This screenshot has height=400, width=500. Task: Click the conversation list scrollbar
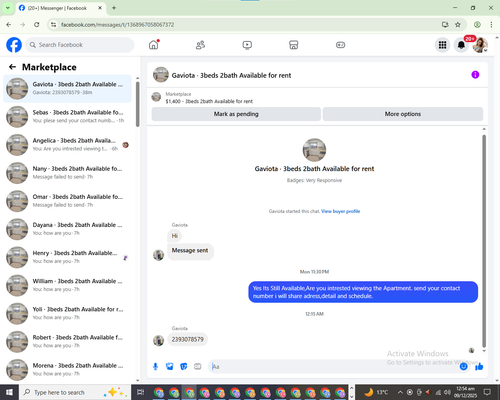[x=138, y=104]
